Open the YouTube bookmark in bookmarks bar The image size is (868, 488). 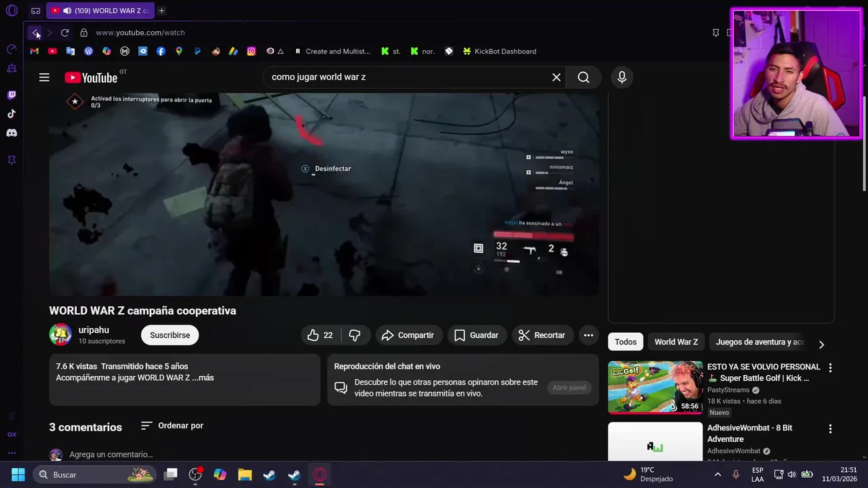click(x=52, y=52)
